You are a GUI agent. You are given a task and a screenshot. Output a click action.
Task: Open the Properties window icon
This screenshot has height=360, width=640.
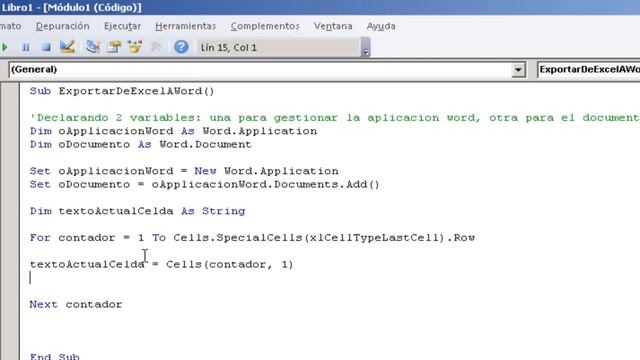pyautogui.click(x=114, y=47)
